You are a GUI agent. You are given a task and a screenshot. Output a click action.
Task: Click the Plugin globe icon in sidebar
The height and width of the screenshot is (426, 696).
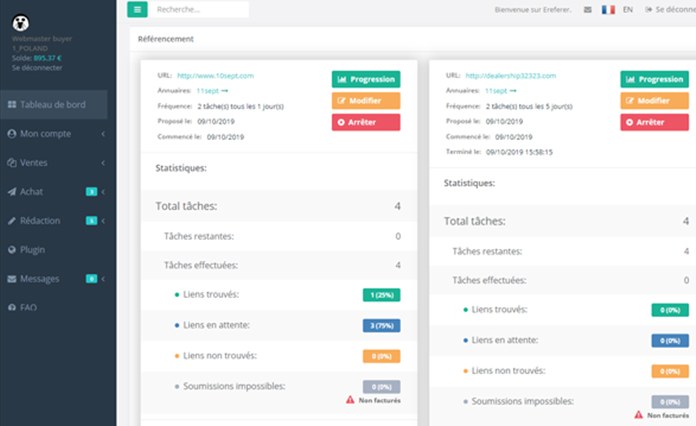pyautogui.click(x=12, y=250)
